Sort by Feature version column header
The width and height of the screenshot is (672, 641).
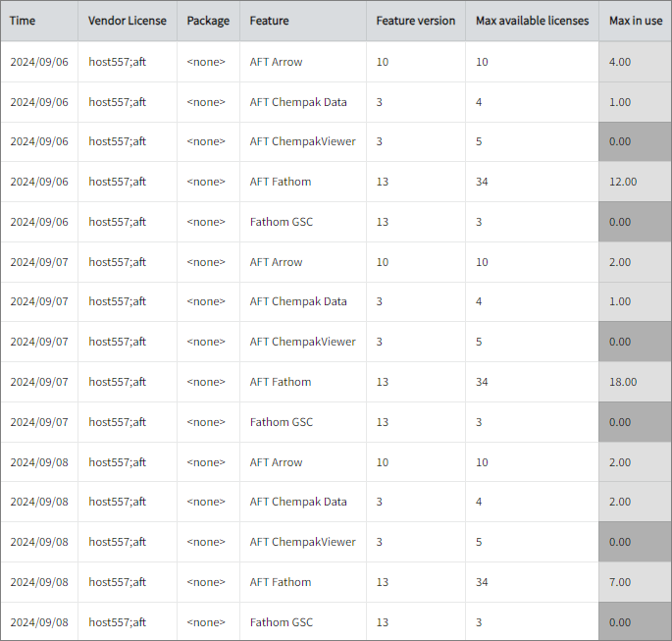point(415,21)
